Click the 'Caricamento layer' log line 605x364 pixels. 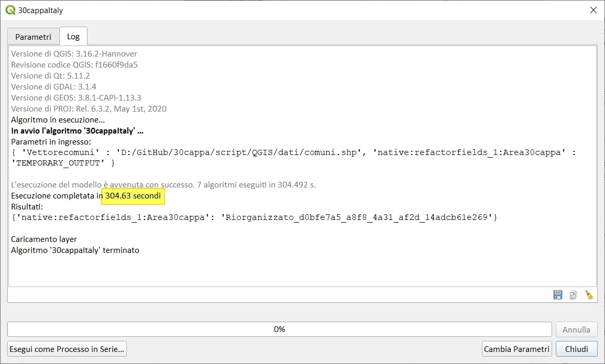(44, 239)
